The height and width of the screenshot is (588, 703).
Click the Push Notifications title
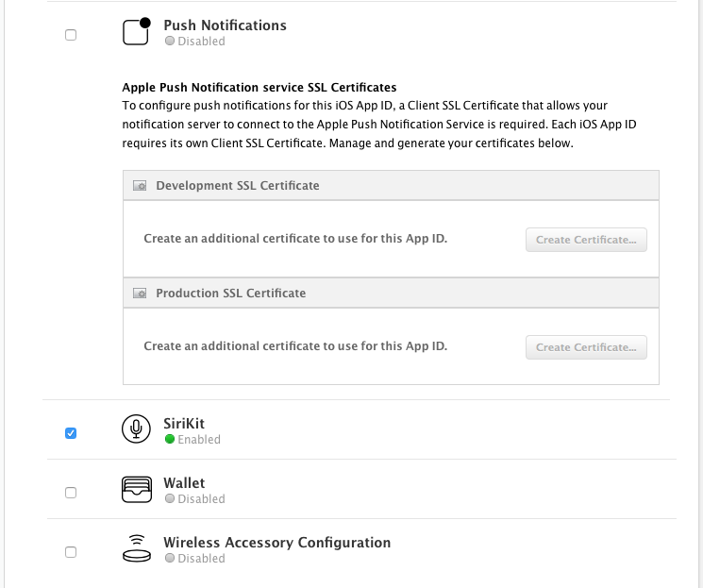point(225,25)
